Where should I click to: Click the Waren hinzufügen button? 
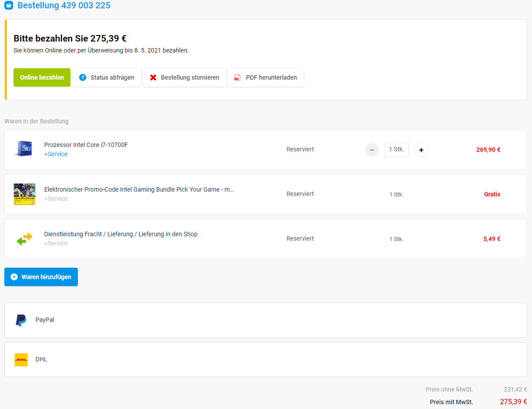(x=41, y=277)
